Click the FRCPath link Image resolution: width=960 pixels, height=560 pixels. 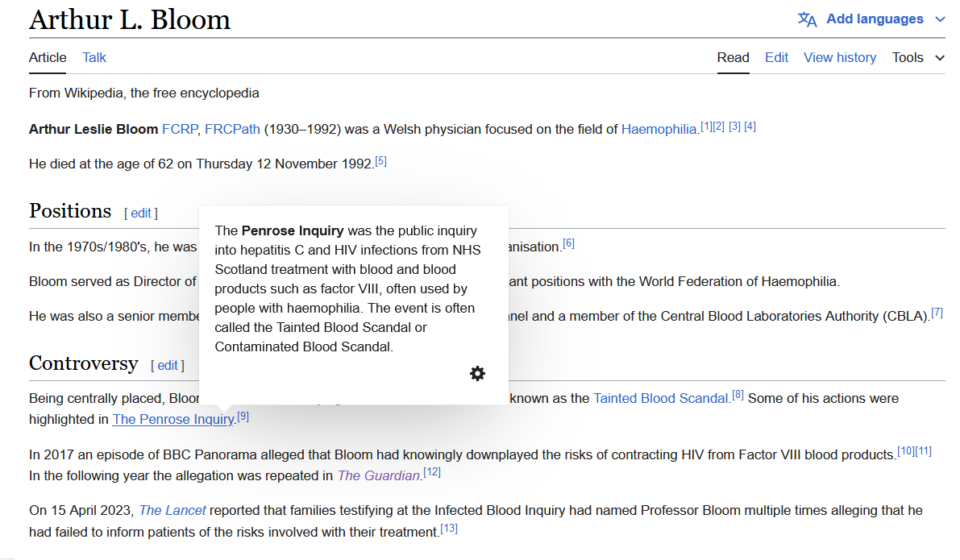point(232,128)
